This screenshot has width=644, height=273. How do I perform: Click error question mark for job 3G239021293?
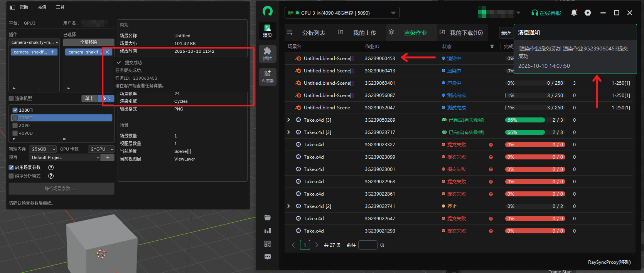click(491, 231)
